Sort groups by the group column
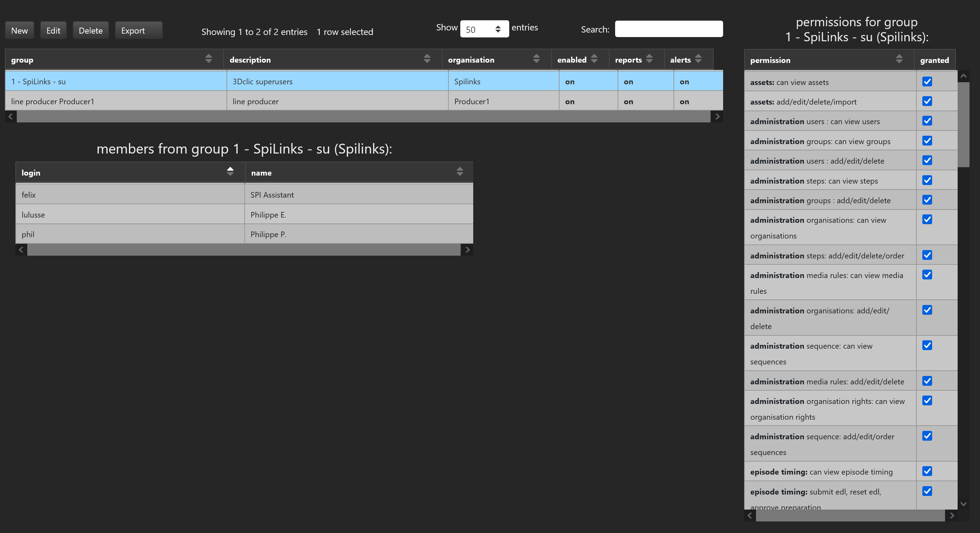 [x=208, y=59]
